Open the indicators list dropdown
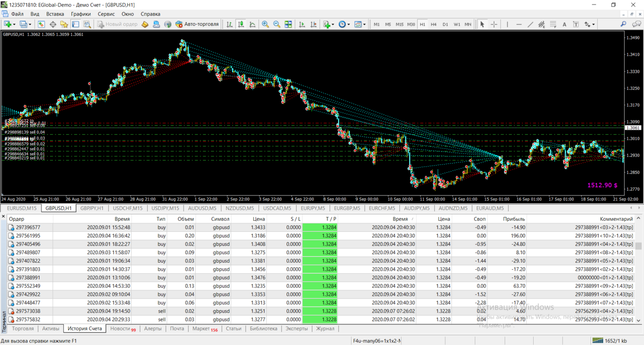Image resolution: width=644 pixels, height=345 pixels. click(x=327, y=24)
